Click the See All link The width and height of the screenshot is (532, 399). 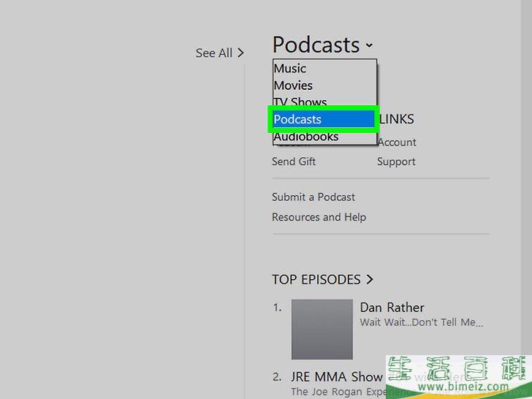(x=219, y=53)
